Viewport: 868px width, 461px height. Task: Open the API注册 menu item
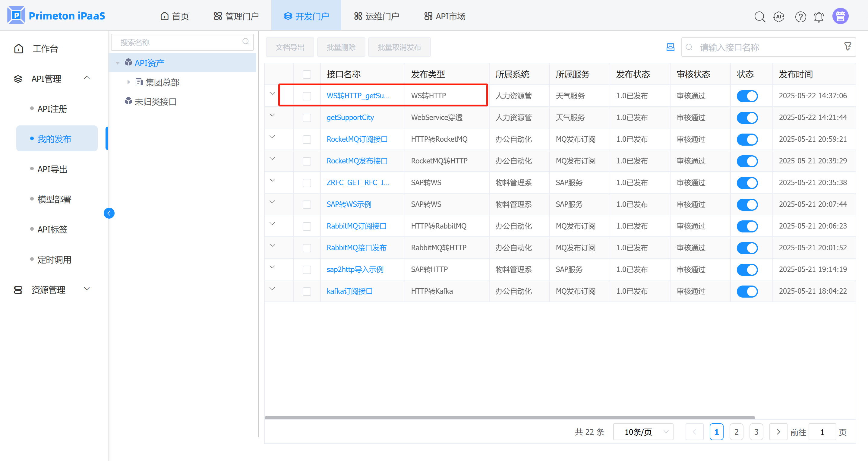coord(52,109)
